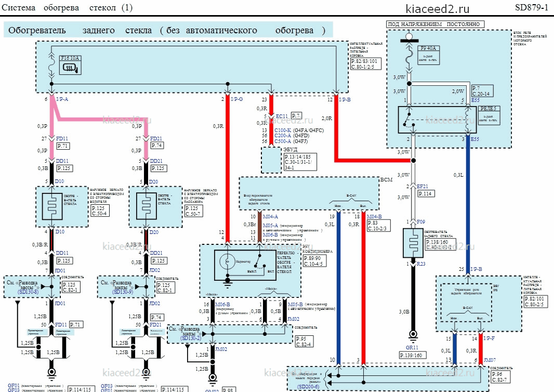Click the battery terminal circle above F9 fuse
Viewport: 554px width, 392px height.
(x=409, y=36)
